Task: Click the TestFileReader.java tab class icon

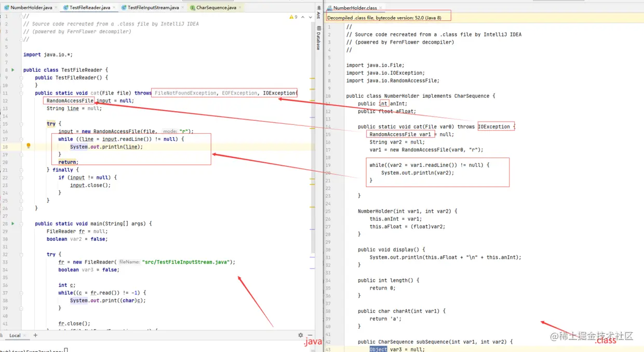Action: tap(65, 8)
